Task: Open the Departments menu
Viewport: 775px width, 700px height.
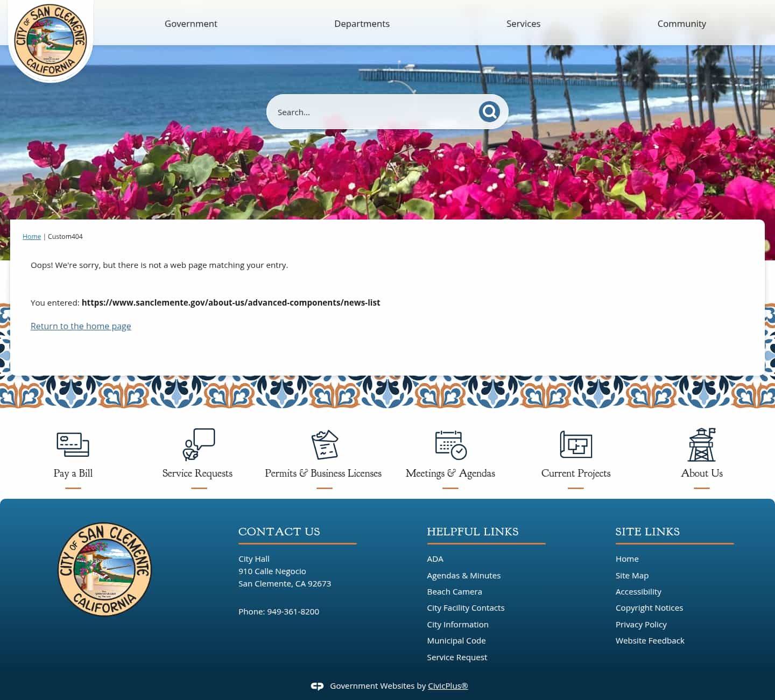Action: point(362,24)
